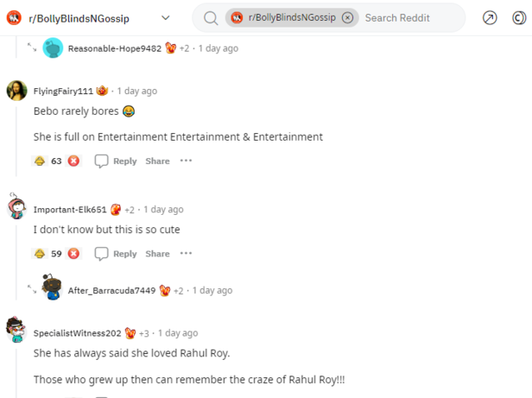This screenshot has height=398, width=532.
Task: Open SpecialistWitness202's user profile
Action: tap(78, 333)
